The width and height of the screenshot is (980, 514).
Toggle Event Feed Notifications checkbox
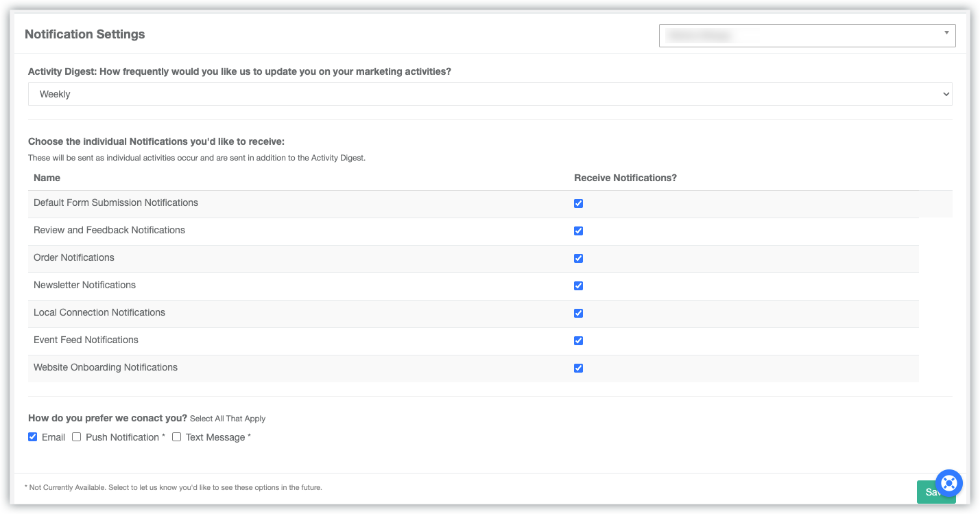(x=578, y=341)
